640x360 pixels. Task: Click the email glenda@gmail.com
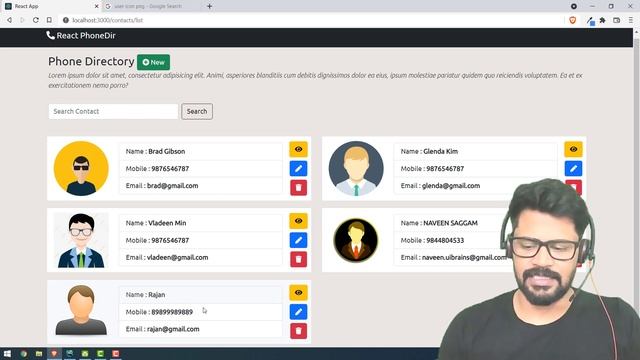point(451,186)
